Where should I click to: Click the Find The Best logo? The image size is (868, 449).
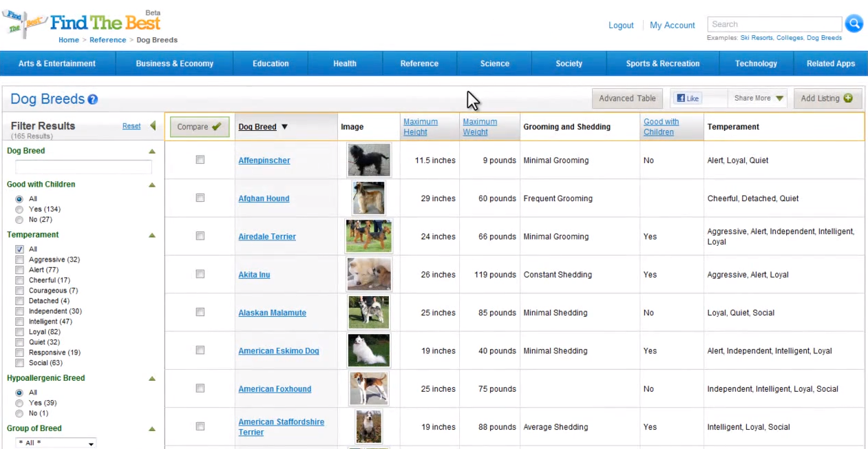[x=83, y=22]
